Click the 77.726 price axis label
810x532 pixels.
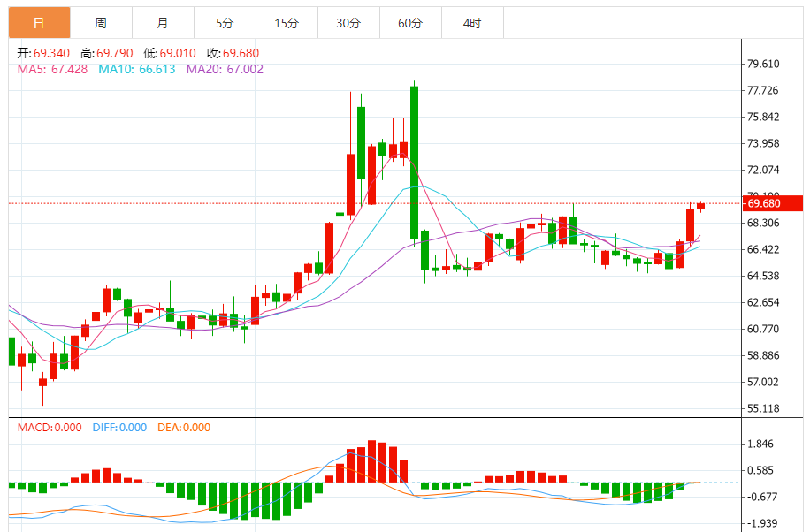tap(763, 90)
